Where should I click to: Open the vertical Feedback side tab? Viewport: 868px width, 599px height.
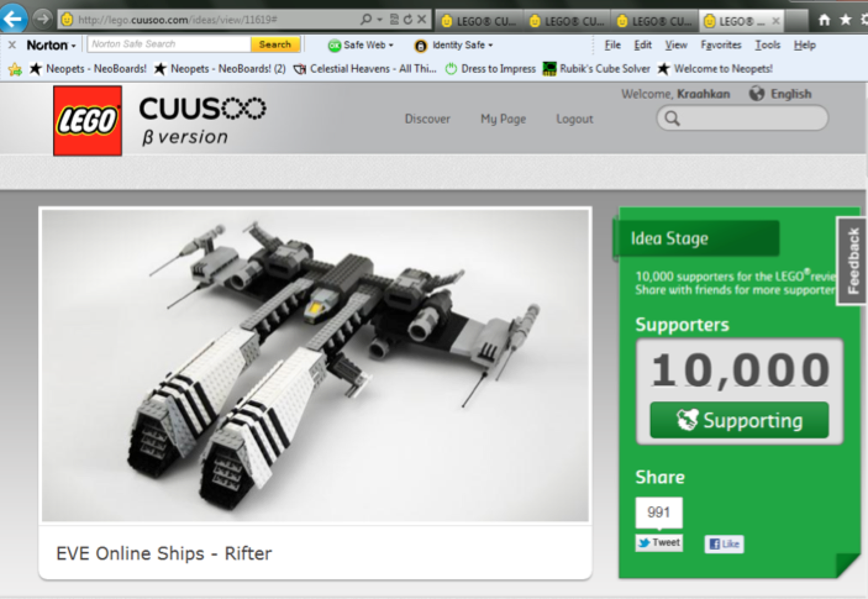pos(853,261)
